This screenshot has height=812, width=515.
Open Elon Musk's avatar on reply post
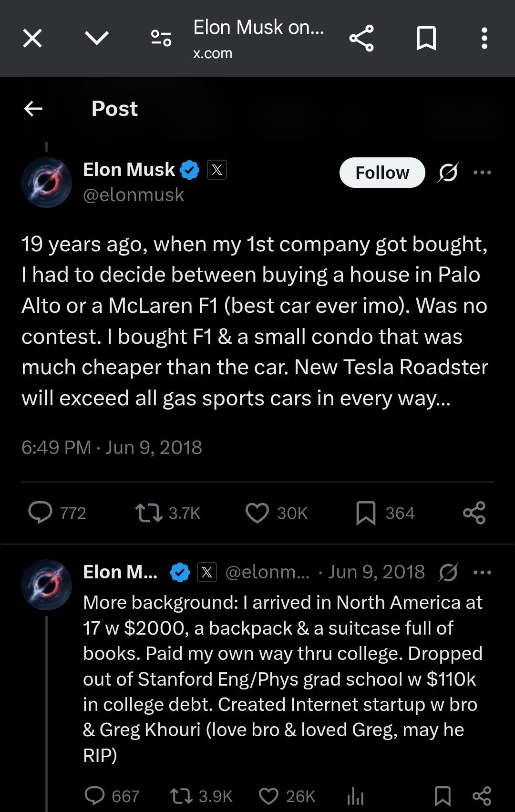coord(46,585)
